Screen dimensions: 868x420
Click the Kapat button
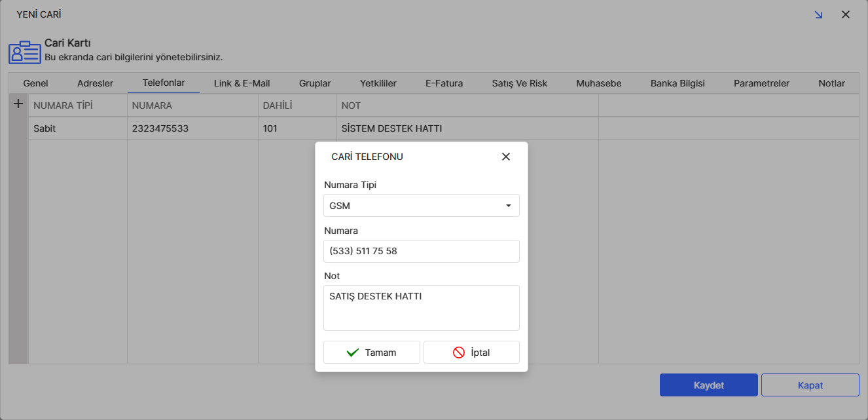click(810, 385)
